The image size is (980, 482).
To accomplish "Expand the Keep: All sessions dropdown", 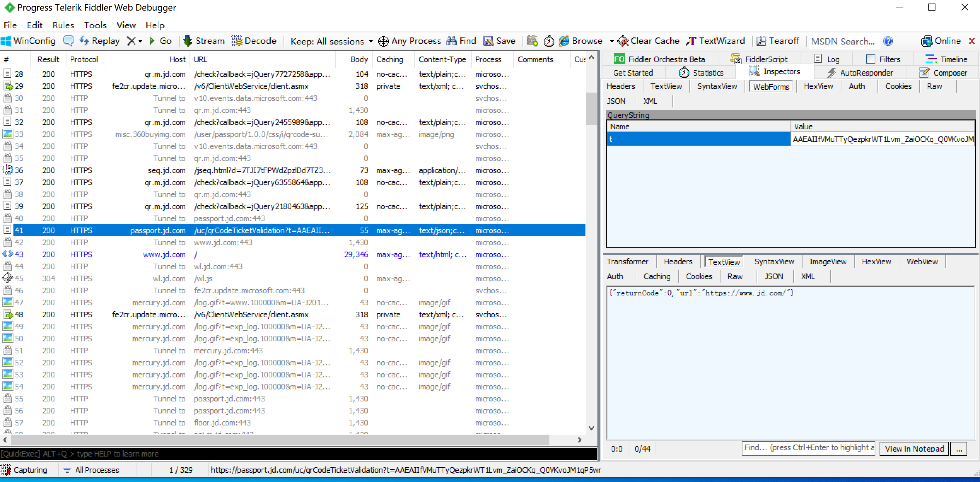I will point(371,41).
